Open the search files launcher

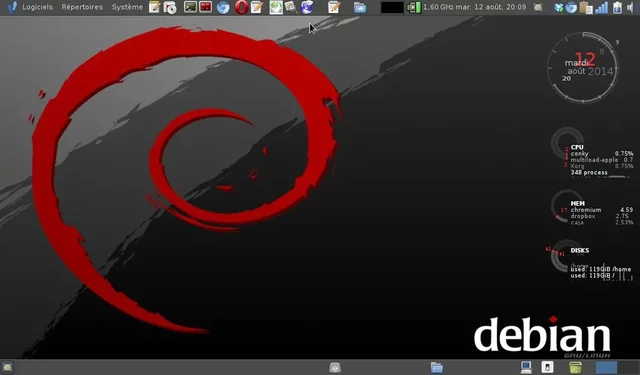[291, 7]
